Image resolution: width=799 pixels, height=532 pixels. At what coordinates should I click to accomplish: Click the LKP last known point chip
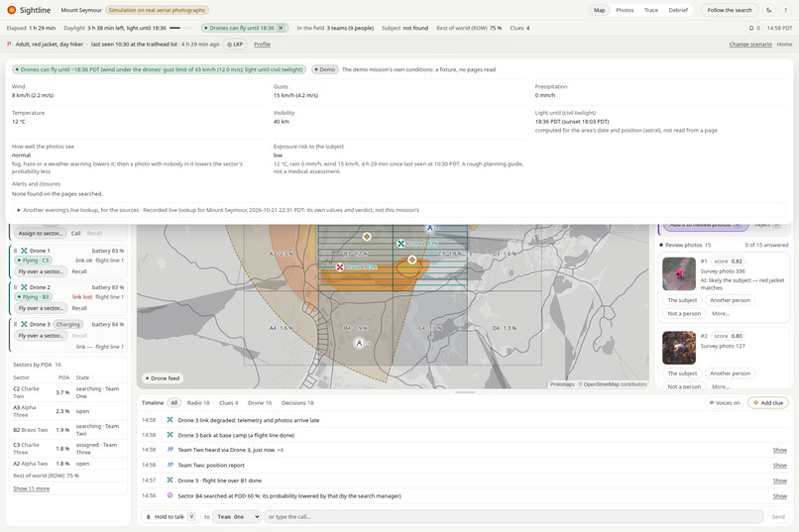235,45
